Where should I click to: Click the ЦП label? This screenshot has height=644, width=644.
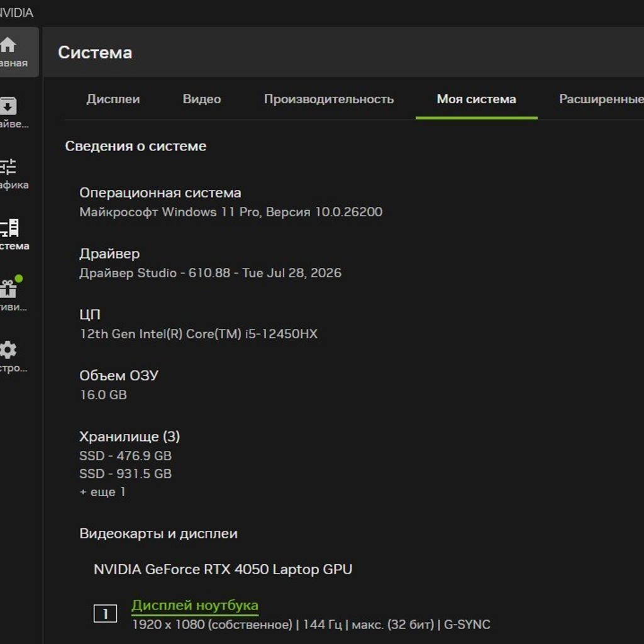click(90, 314)
